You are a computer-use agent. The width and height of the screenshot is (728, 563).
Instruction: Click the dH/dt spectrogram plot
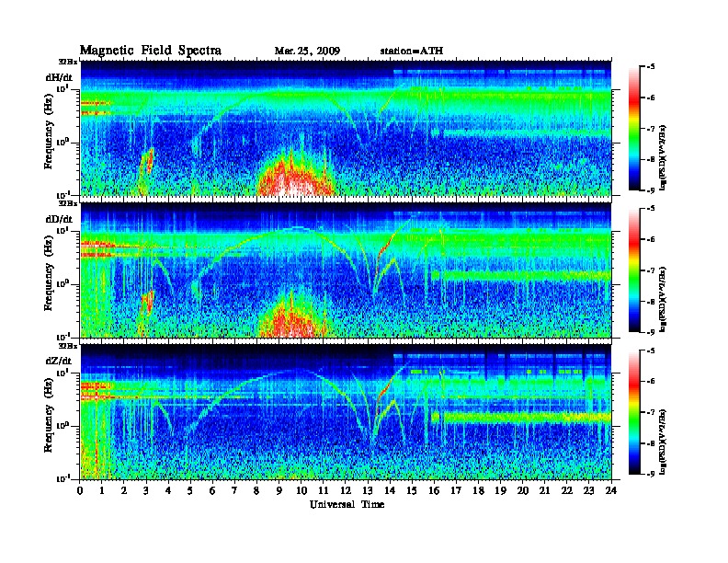346,128
